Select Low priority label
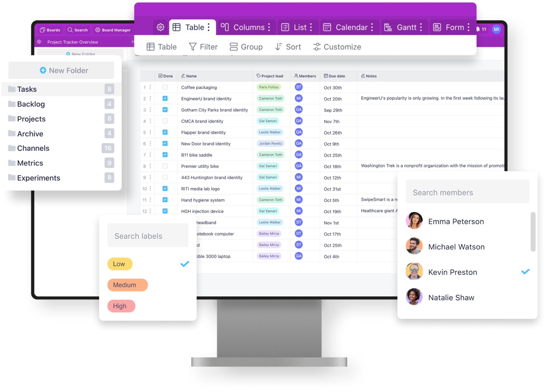This screenshot has height=392, width=546. (x=119, y=264)
